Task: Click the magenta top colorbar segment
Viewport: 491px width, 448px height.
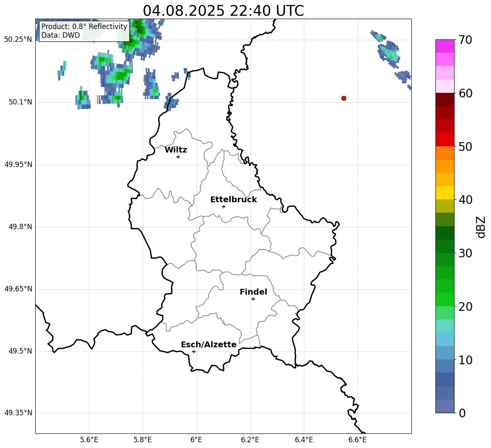Action: click(445, 46)
